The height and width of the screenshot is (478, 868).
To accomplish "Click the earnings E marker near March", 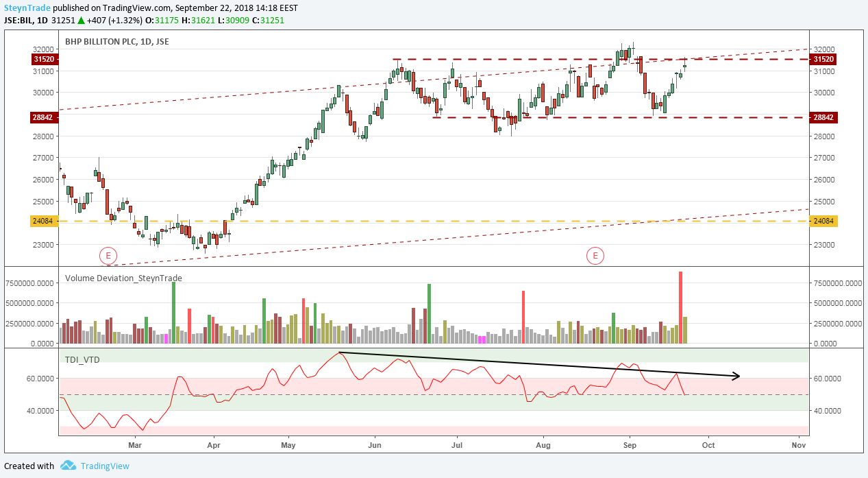I will click(108, 256).
